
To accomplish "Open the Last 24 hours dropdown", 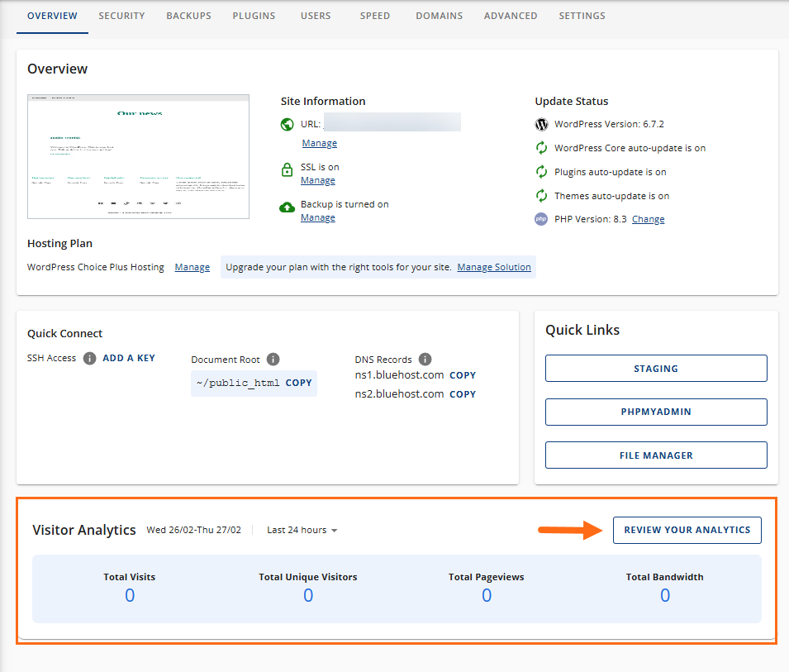I will coord(302,530).
